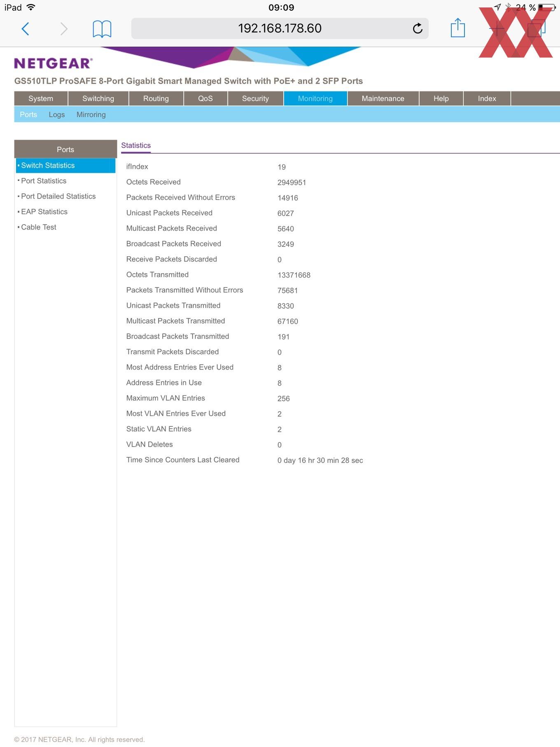Screen dimensions: 560x747
Task: Open Cable Test in sidebar
Action: [x=38, y=227]
